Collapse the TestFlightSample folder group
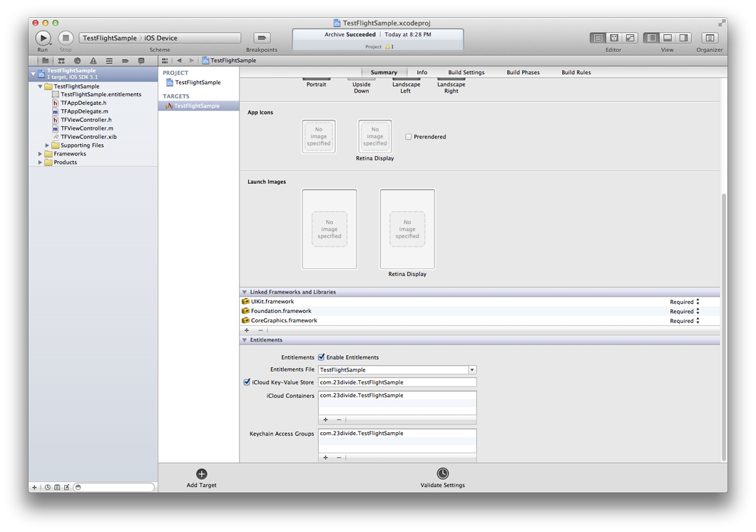 coord(40,86)
